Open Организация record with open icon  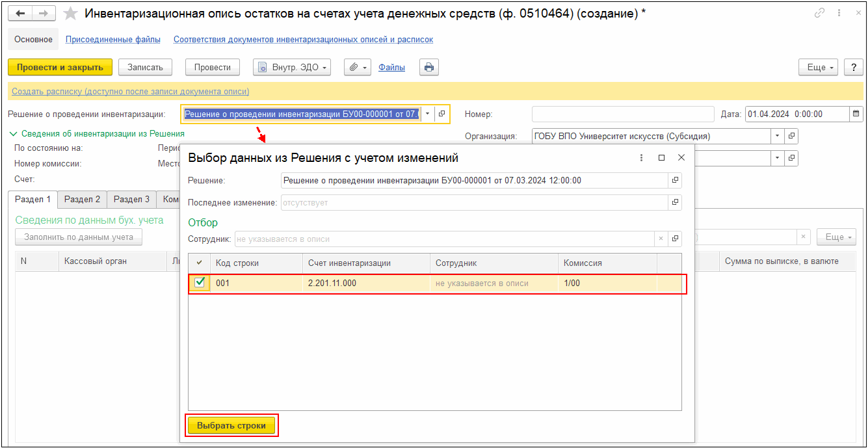(x=791, y=136)
